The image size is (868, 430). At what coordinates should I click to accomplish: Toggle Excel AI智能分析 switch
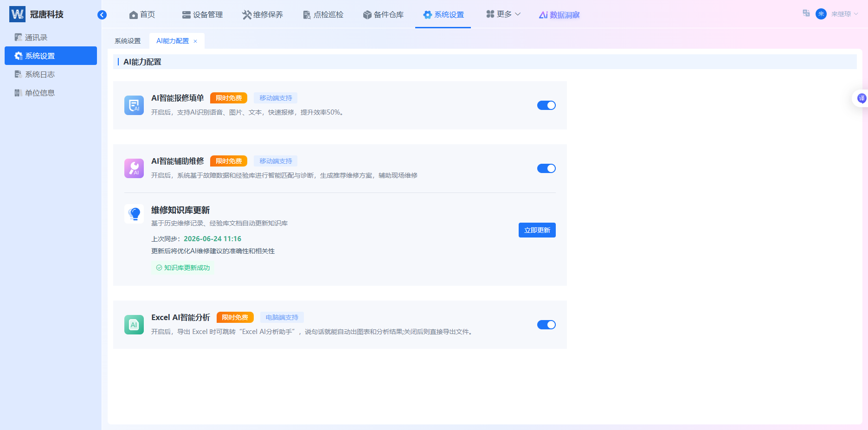[547, 325]
